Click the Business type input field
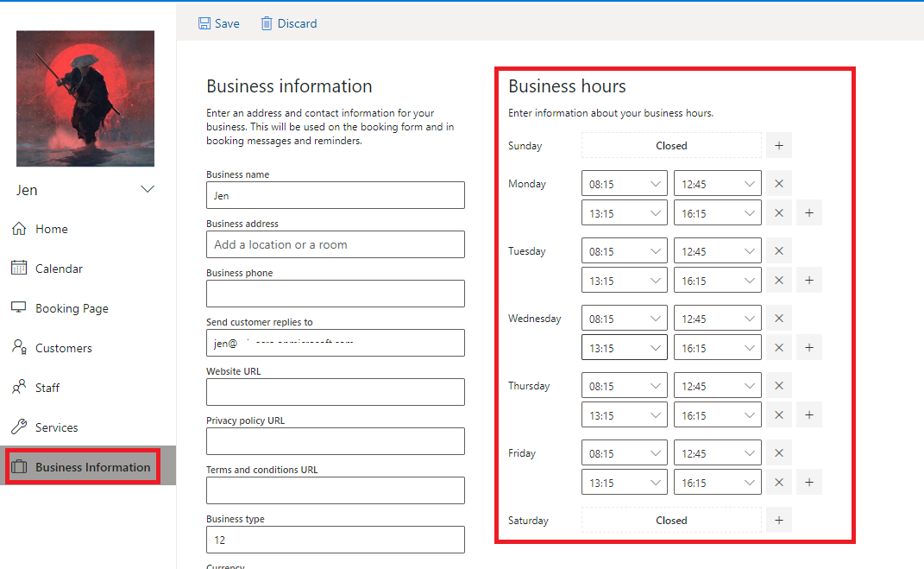The width and height of the screenshot is (924, 569). [x=336, y=540]
